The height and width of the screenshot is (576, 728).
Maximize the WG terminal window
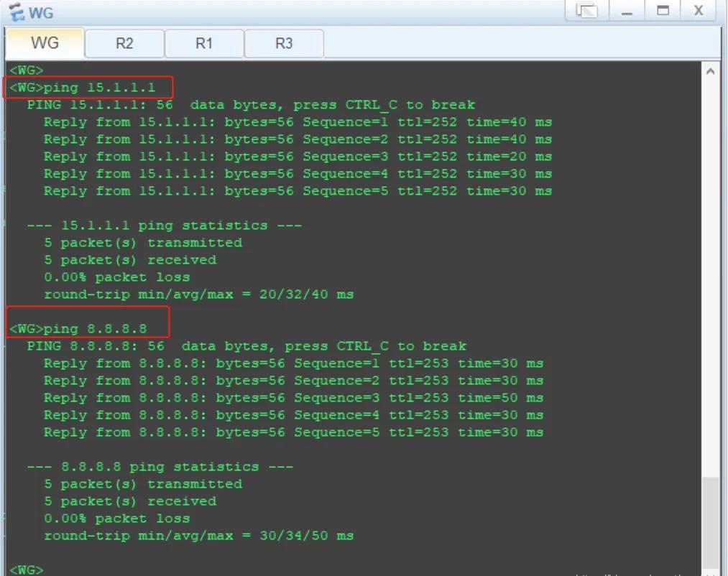point(663,10)
